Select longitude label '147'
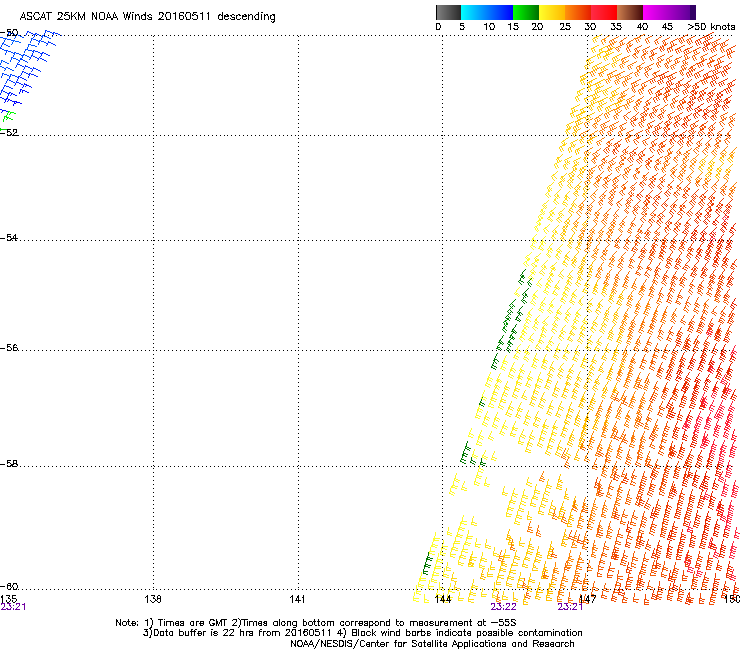740x650 pixels. 588,599
